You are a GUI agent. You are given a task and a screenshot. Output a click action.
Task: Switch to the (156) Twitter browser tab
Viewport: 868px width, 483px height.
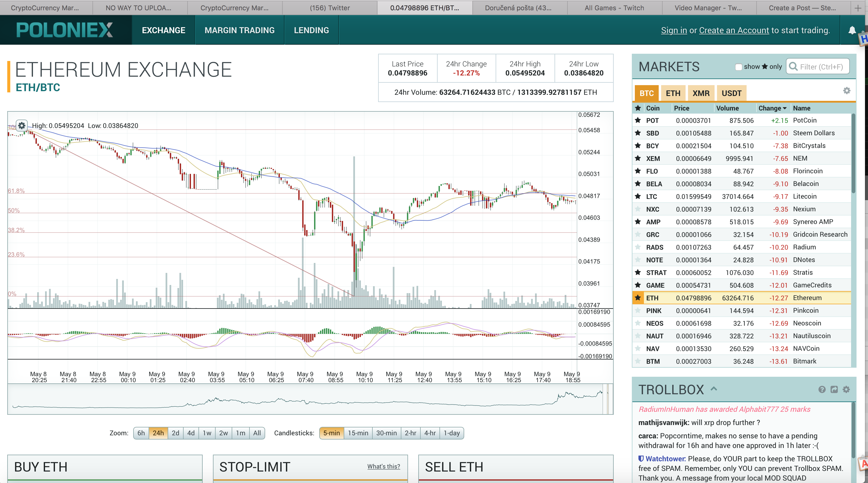(330, 8)
